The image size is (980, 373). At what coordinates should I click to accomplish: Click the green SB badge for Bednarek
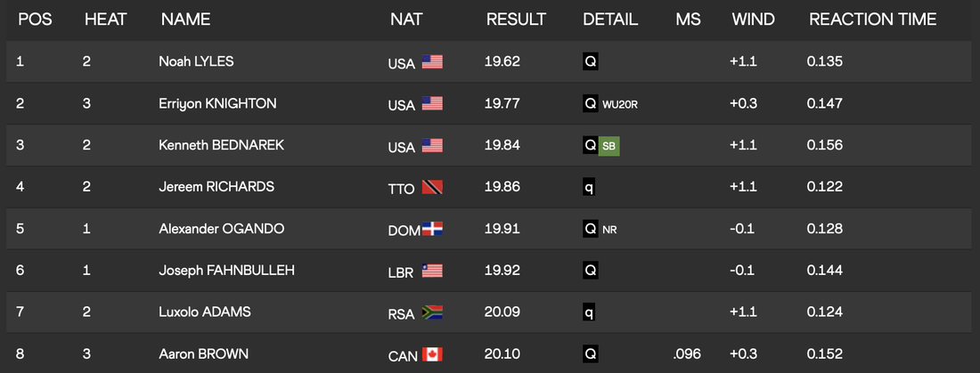pos(608,145)
